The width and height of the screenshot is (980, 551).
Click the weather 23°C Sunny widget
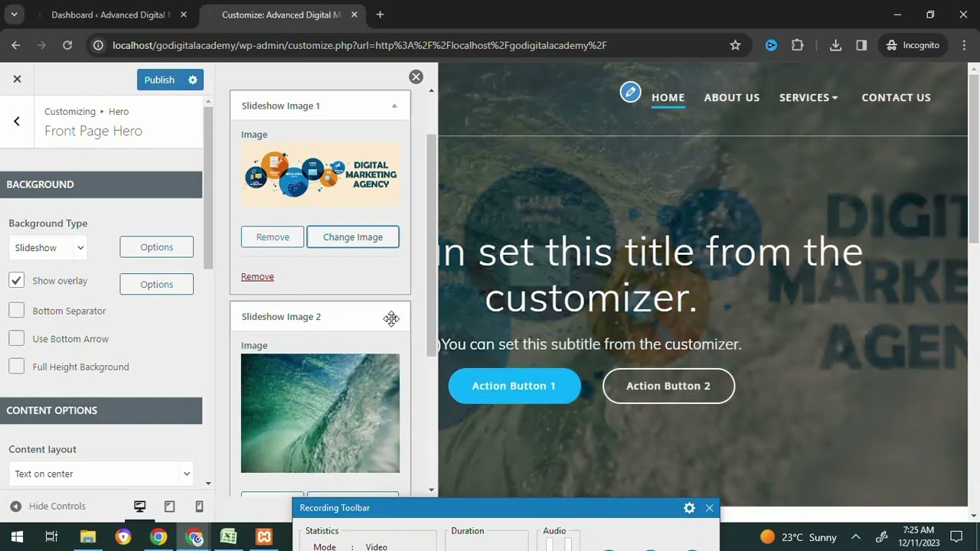tap(799, 536)
